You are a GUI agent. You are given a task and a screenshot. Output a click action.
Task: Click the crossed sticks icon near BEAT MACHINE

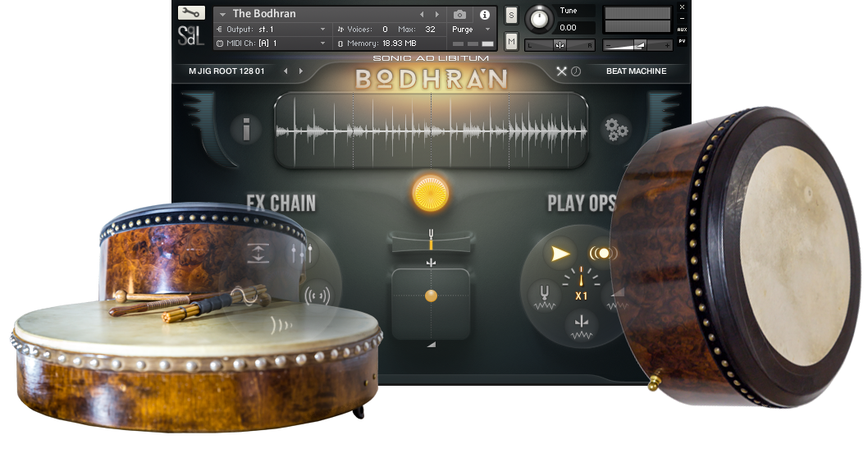tap(561, 71)
